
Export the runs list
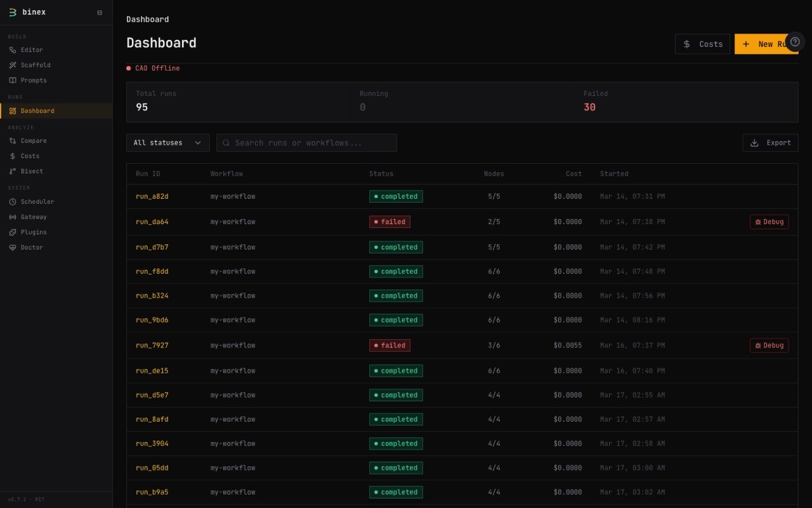770,143
